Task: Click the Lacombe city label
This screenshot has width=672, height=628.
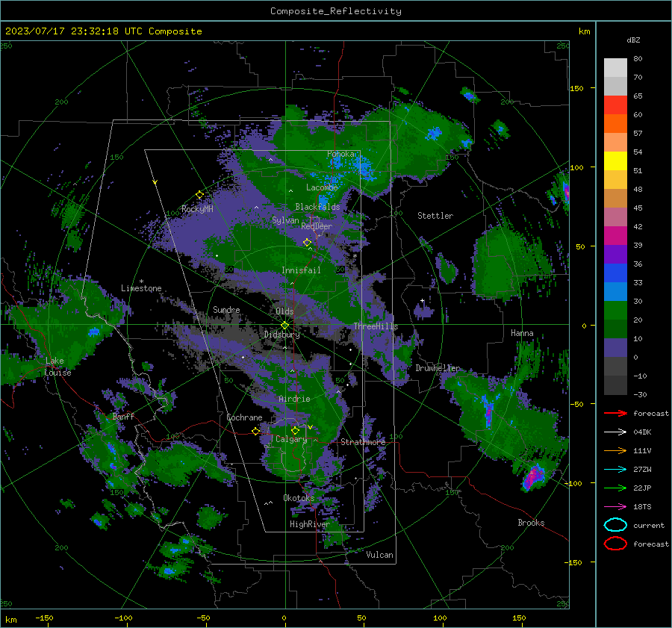Action: [322, 187]
